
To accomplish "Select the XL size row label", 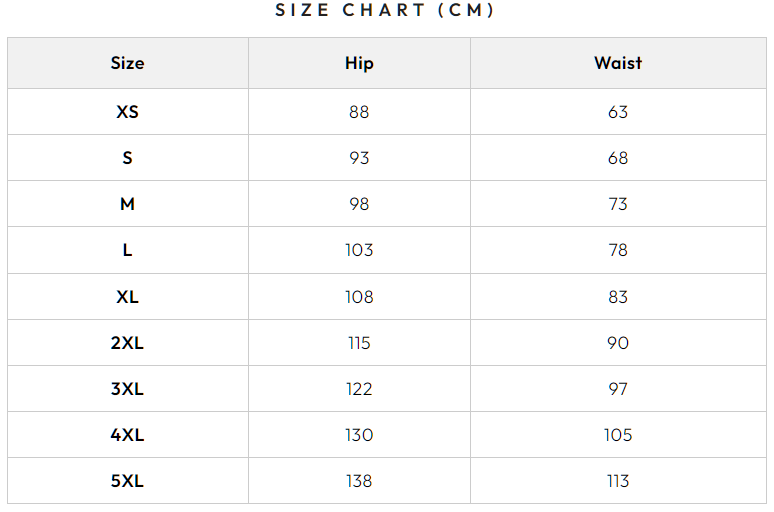I will [127, 297].
